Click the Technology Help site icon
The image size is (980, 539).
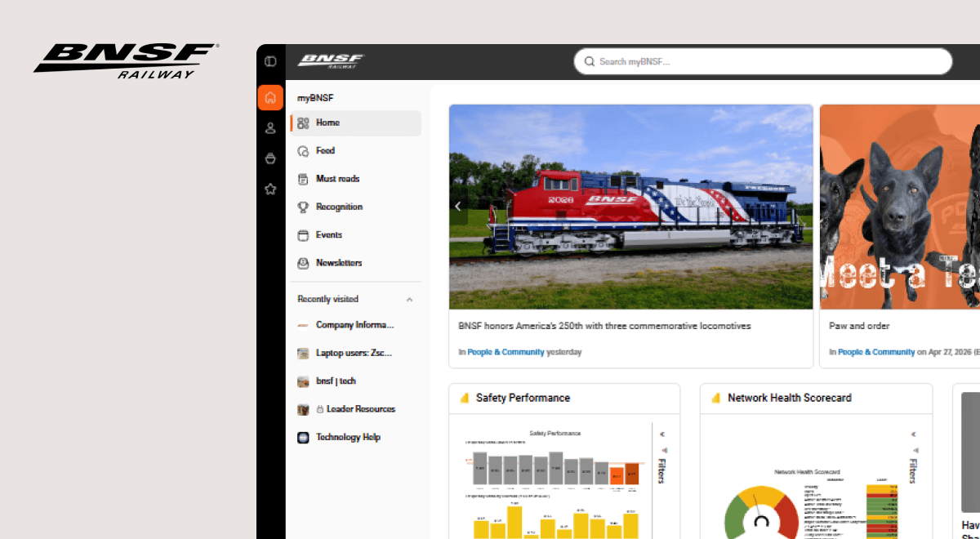(x=303, y=438)
